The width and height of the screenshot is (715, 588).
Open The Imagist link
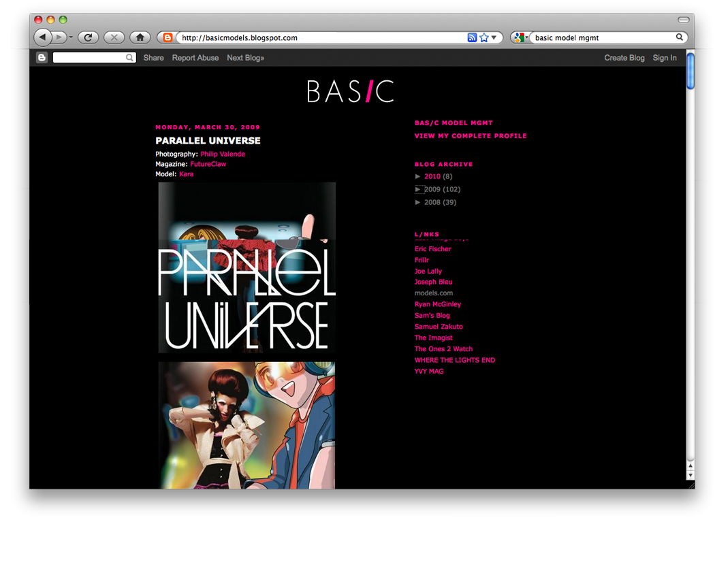(x=434, y=338)
